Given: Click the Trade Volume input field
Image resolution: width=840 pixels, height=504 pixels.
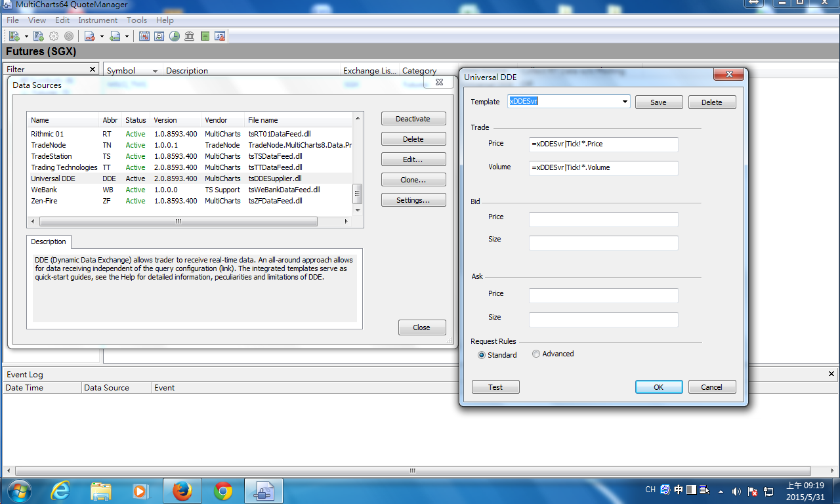Looking at the screenshot, I should click(x=604, y=168).
